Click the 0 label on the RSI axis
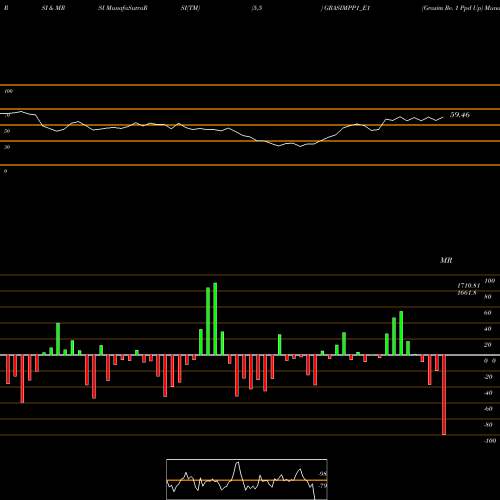Viewport: 500px width, 500px height. click(x=5, y=171)
